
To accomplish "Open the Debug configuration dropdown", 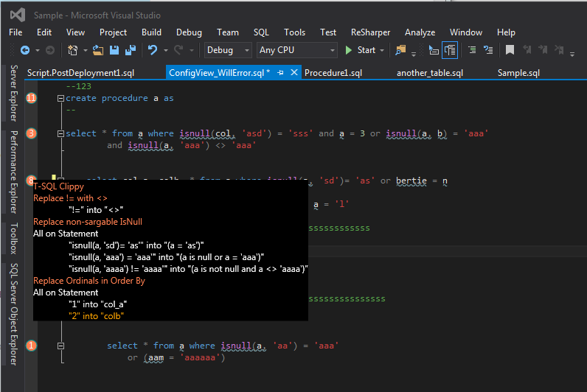I will (x=229, y=50).
